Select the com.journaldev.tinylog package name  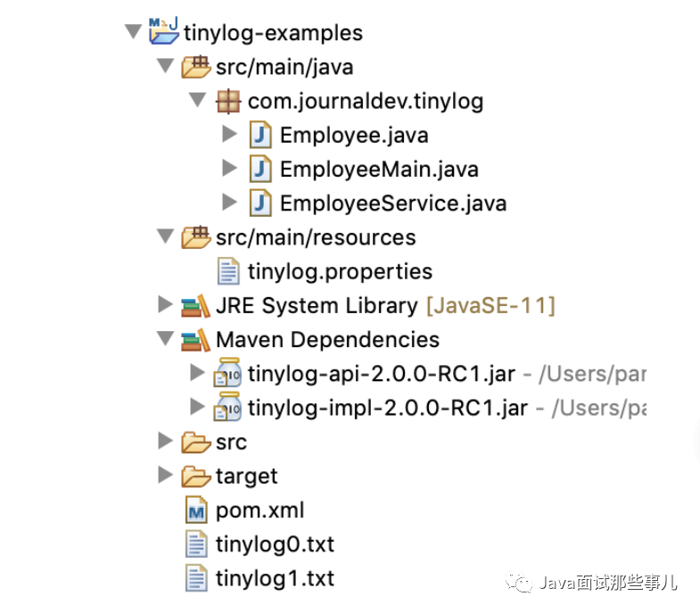click(366, 102)
